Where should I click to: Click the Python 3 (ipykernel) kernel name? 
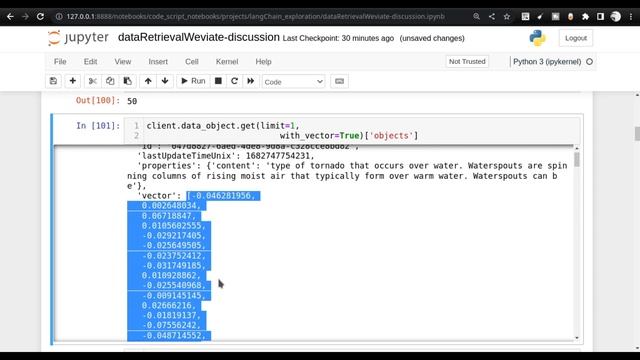pos(547,62)
